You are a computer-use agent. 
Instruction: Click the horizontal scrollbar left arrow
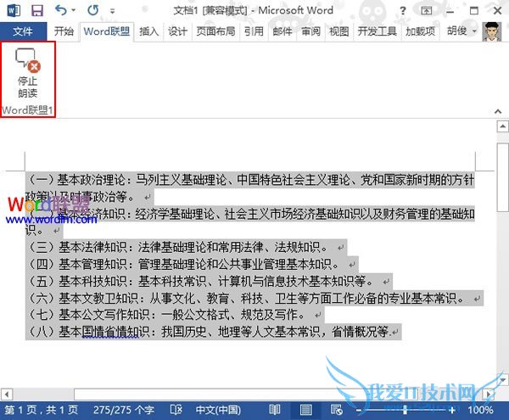7,395
